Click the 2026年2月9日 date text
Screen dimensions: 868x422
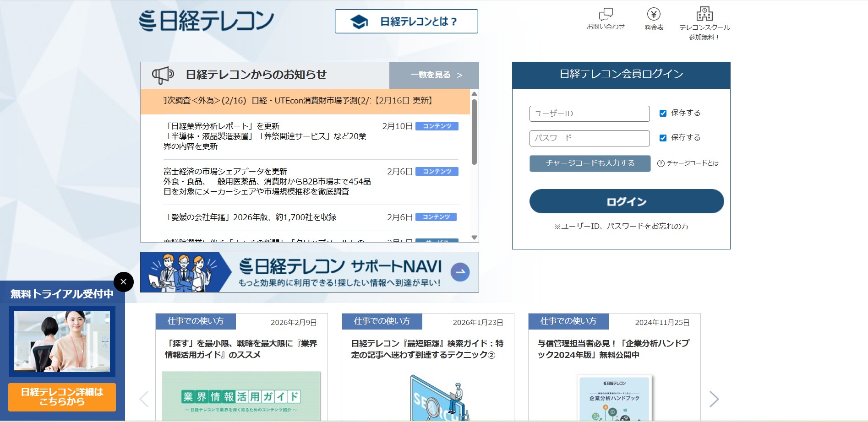click(x=294, y=323)
